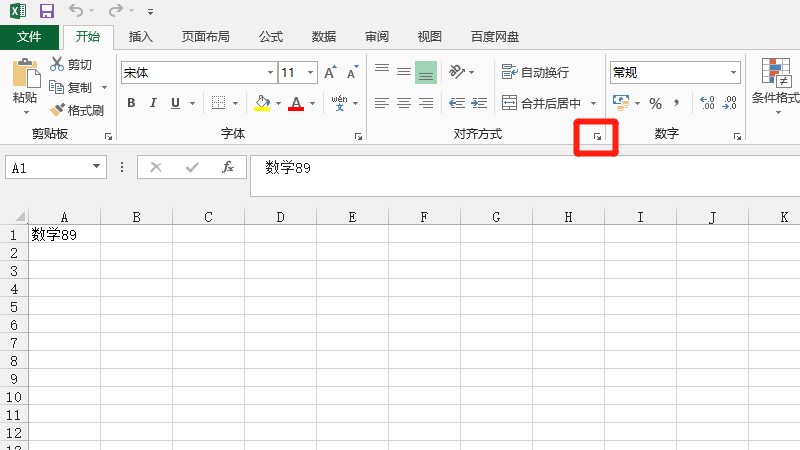Apply percent style
This screenshot has width=800, height=450.
(656, 104)
